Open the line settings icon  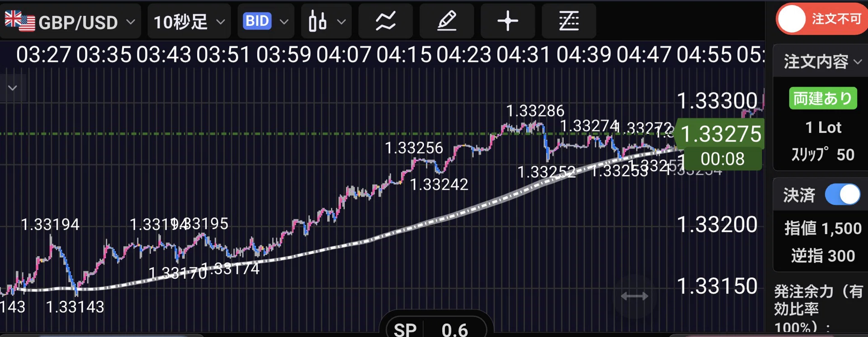[569, 21]
